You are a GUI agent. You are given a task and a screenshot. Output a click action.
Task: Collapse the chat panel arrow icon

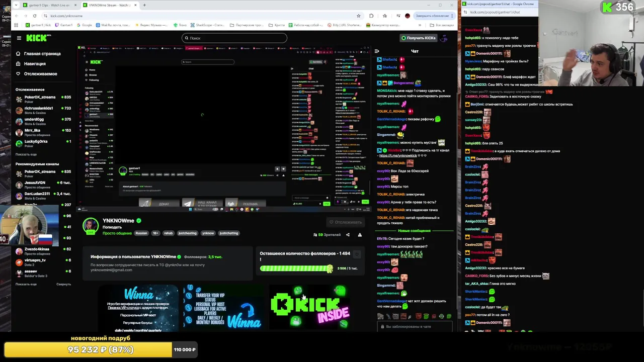point(376,51)
